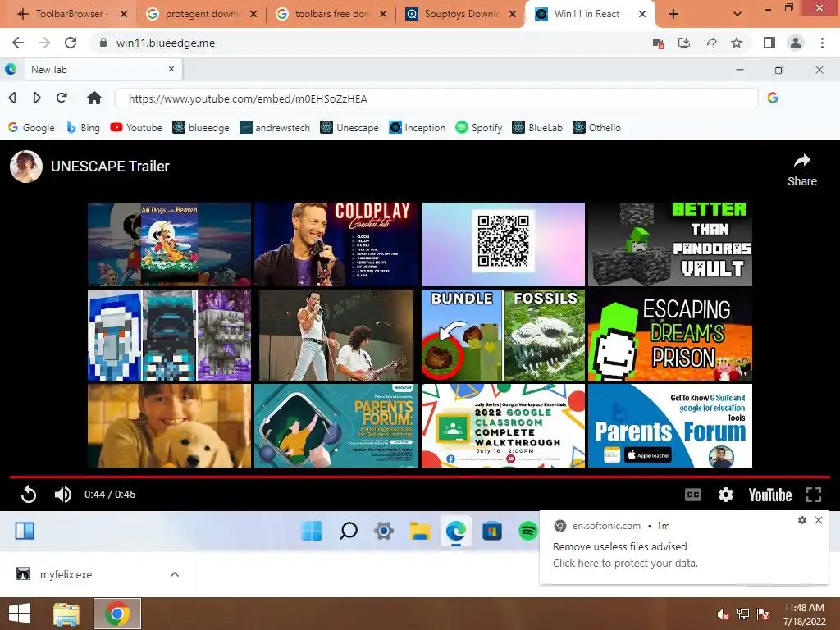Share the UNESCAPE Trailer video
This screenshot has height=630, width=840.
pos(802,170)
